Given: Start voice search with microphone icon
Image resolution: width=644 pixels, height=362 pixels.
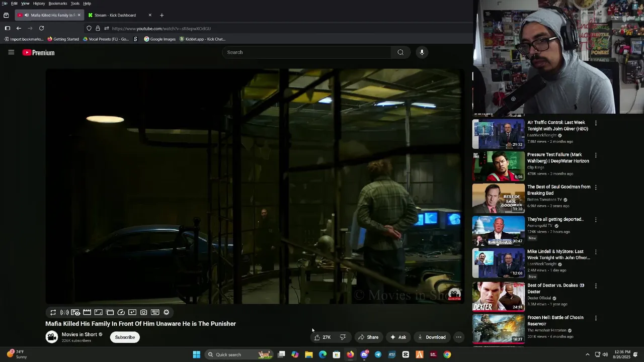Looking at the screenshot, I should (422, 52).
